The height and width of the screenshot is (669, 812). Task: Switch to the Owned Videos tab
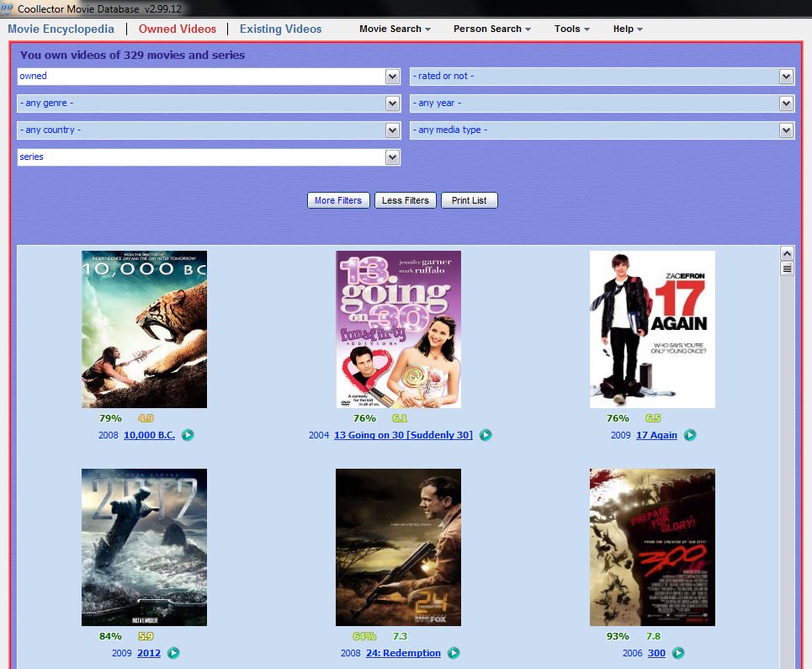click(177, 29)
